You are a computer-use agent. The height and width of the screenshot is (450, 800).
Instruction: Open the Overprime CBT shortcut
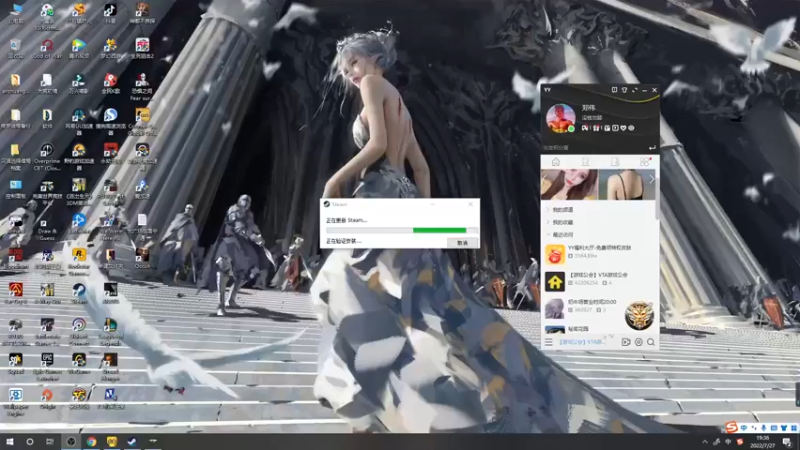(47, 156)
